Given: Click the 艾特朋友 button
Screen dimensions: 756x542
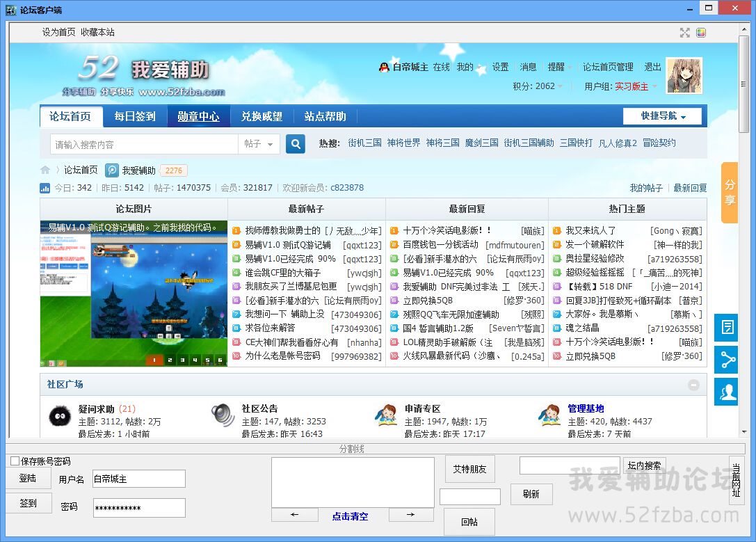Looking at the screenshot, I should pyautogui.click(x=469, y=469).
